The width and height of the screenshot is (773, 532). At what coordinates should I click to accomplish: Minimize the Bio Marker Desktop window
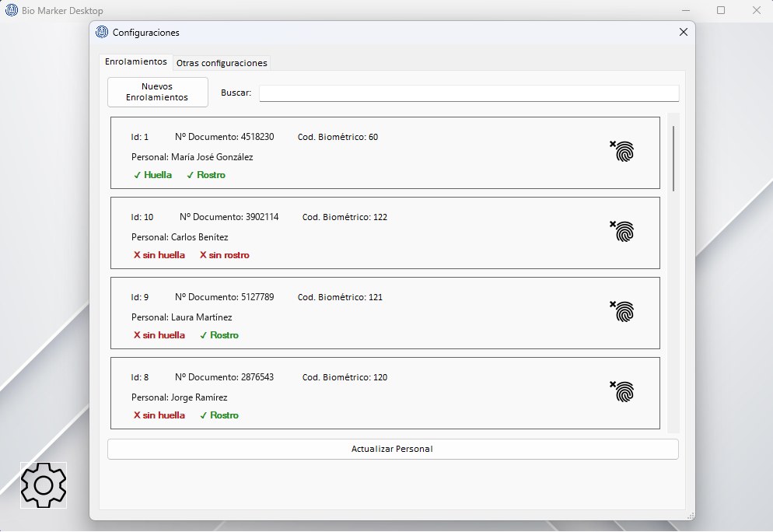click(686, 10)
